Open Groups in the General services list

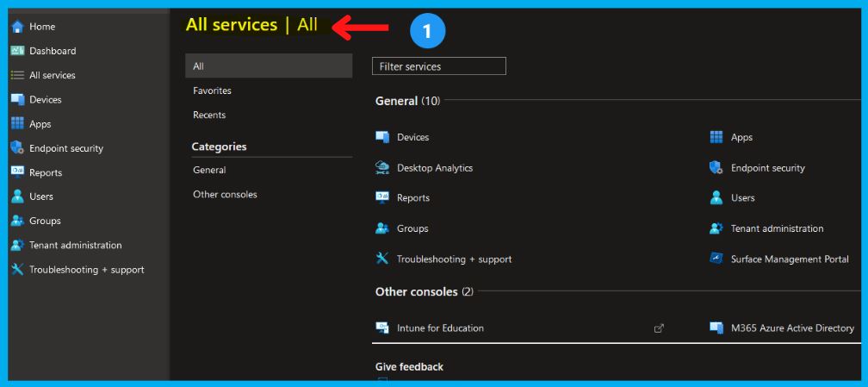(x=412, y=228)
